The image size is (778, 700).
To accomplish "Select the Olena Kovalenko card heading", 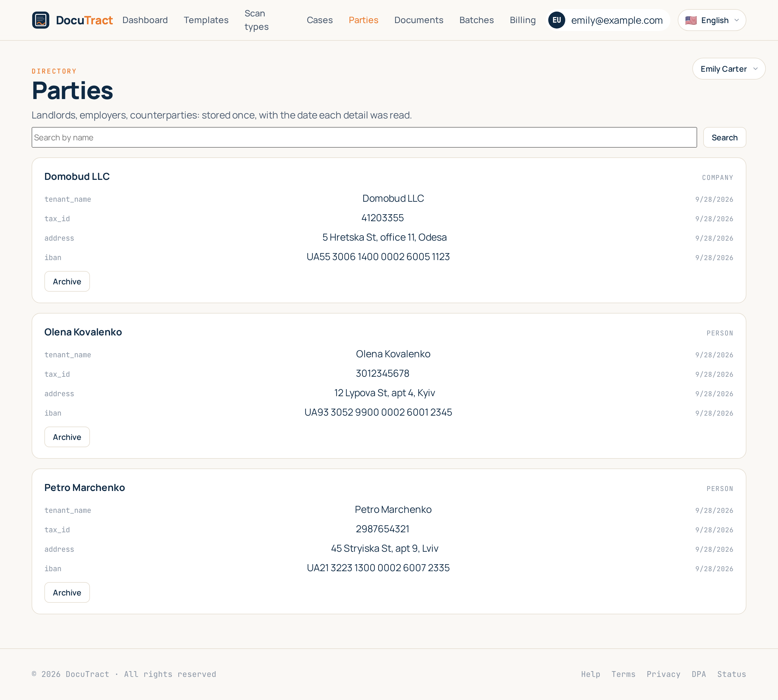I will click(83, 332).
